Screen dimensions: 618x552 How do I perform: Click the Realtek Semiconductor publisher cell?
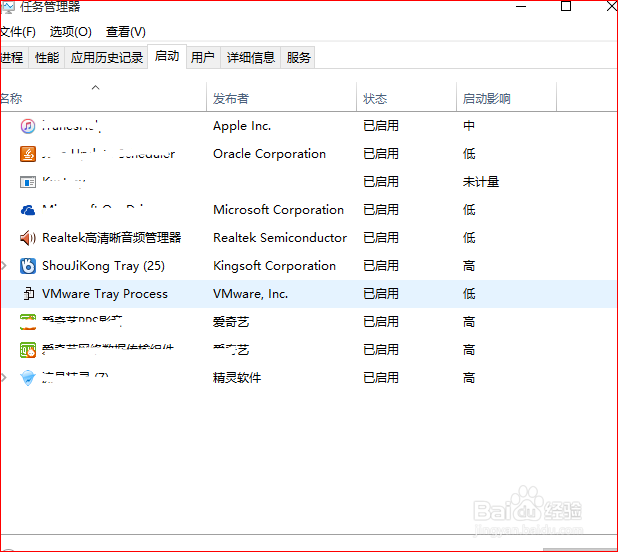coord(280,238)
